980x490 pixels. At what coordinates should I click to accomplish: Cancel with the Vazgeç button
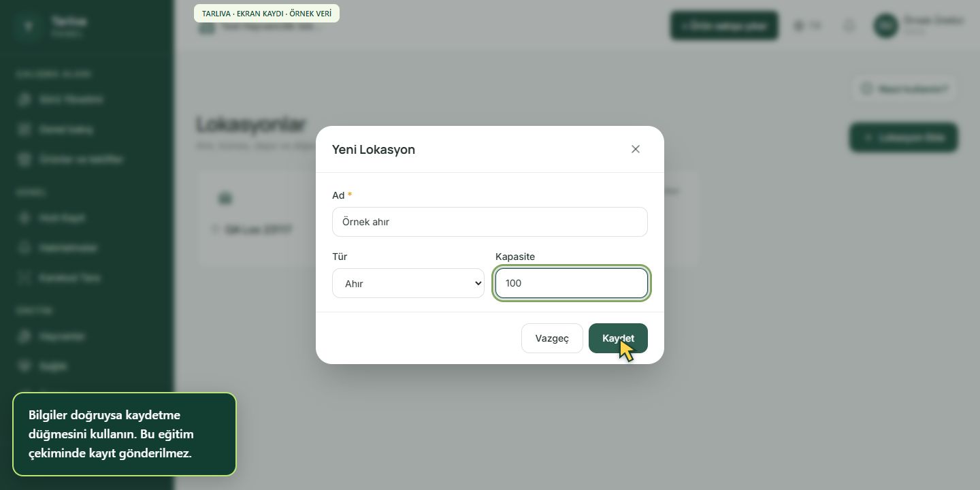pyautogui.click(x=552, y=338)
